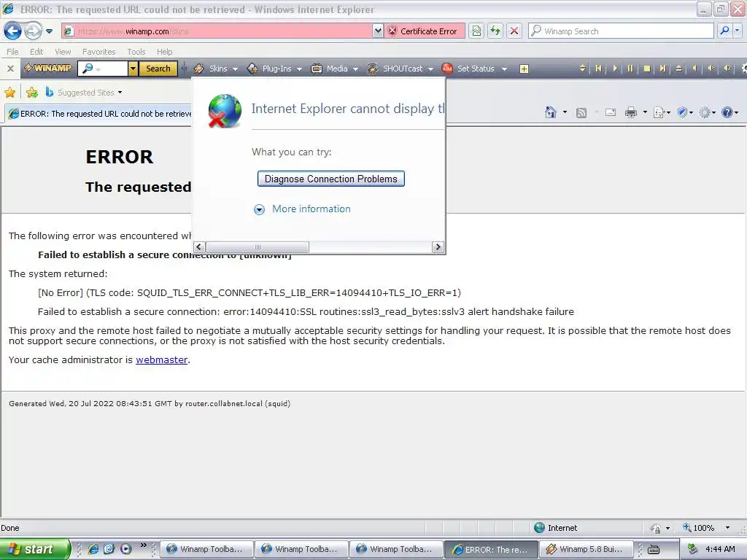Open the Favorites menu

pyautogui.click(x=98, y=52)
